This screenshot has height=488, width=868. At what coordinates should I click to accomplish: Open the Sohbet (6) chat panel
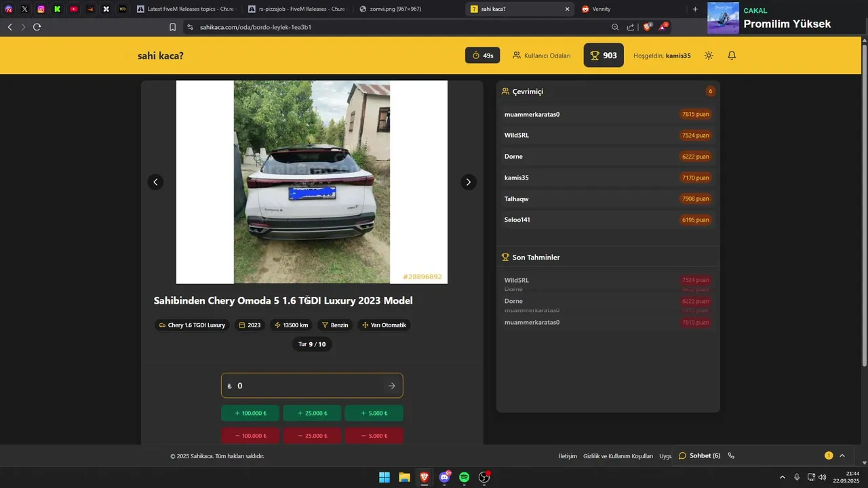point(699,455)
